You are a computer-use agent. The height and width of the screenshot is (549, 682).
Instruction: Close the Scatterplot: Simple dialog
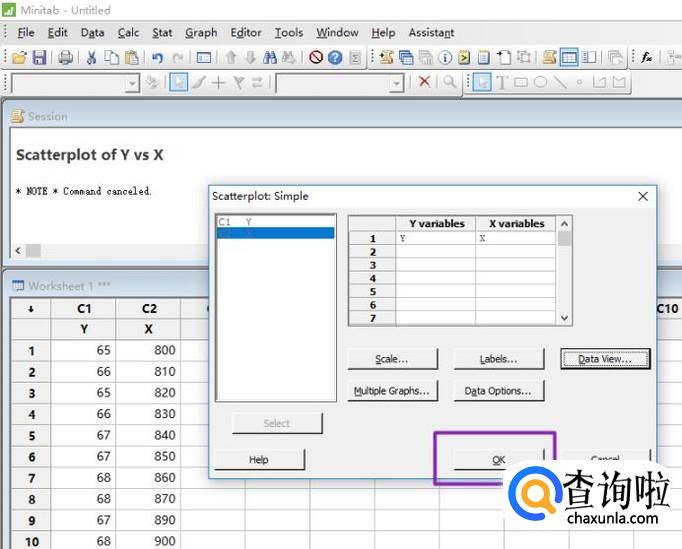point(643,196)
